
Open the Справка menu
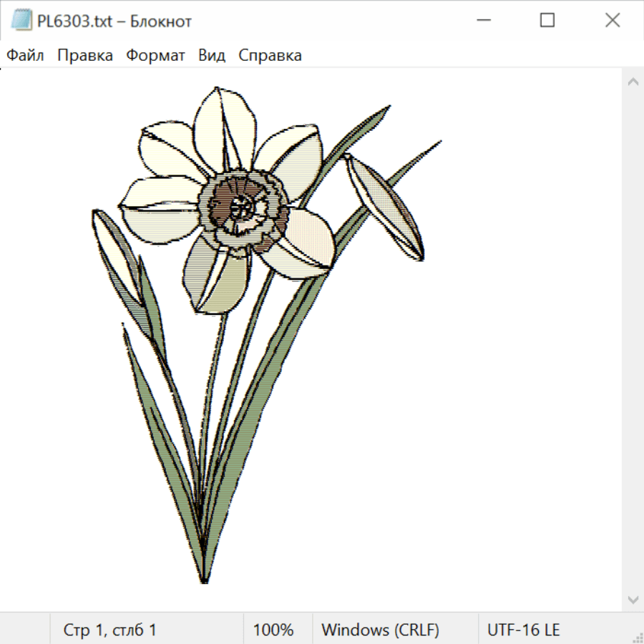tap(270, 55)
